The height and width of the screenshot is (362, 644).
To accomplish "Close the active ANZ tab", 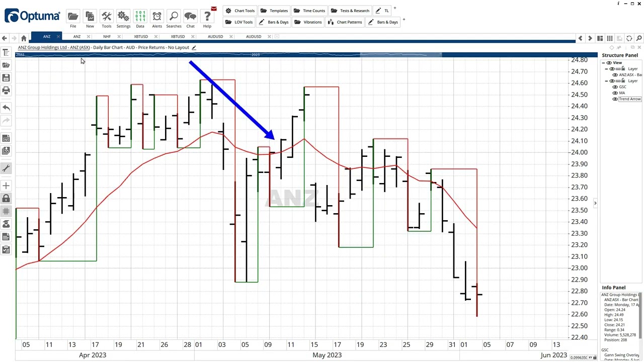I will point(59,37).
